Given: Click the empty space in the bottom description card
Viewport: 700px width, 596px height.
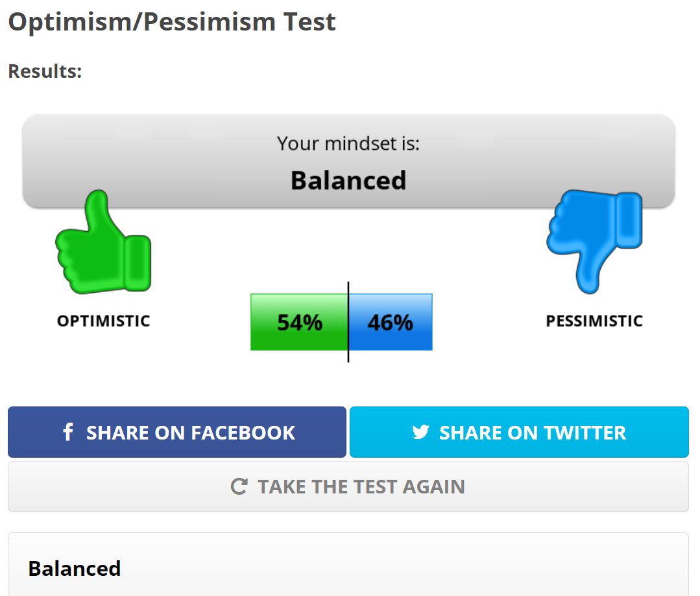Looking at the screenshot, I should [422, 569].
